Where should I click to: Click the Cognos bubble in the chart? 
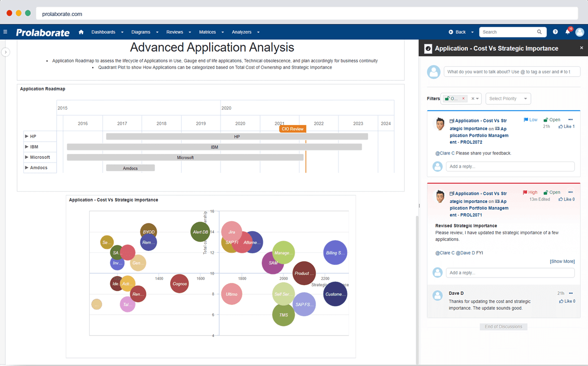pyautogui.click(x=180, y=284)
